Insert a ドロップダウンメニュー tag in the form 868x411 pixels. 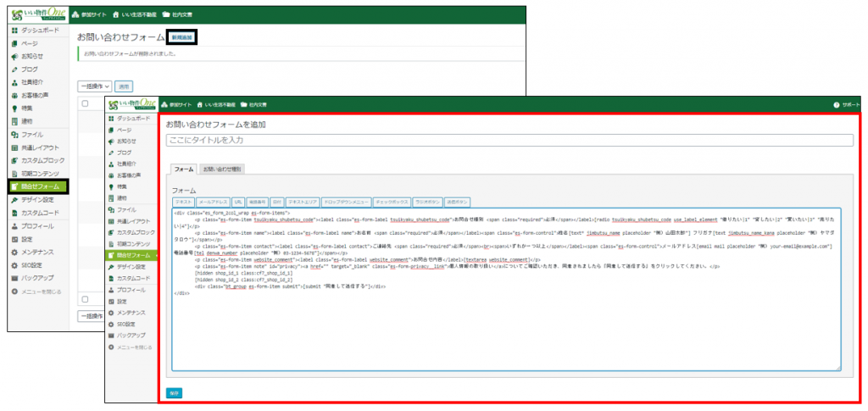pyautogui.click(x=349, y=203)
